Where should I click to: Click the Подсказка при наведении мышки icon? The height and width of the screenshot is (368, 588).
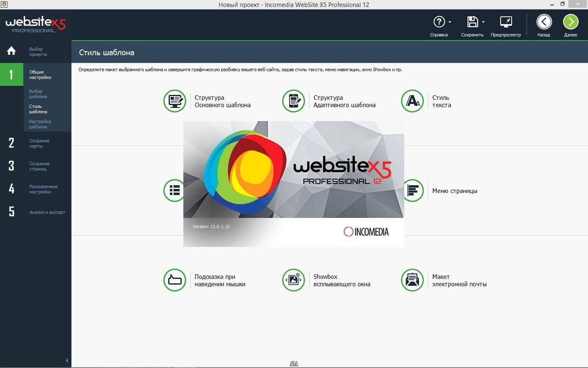point(175,280)
